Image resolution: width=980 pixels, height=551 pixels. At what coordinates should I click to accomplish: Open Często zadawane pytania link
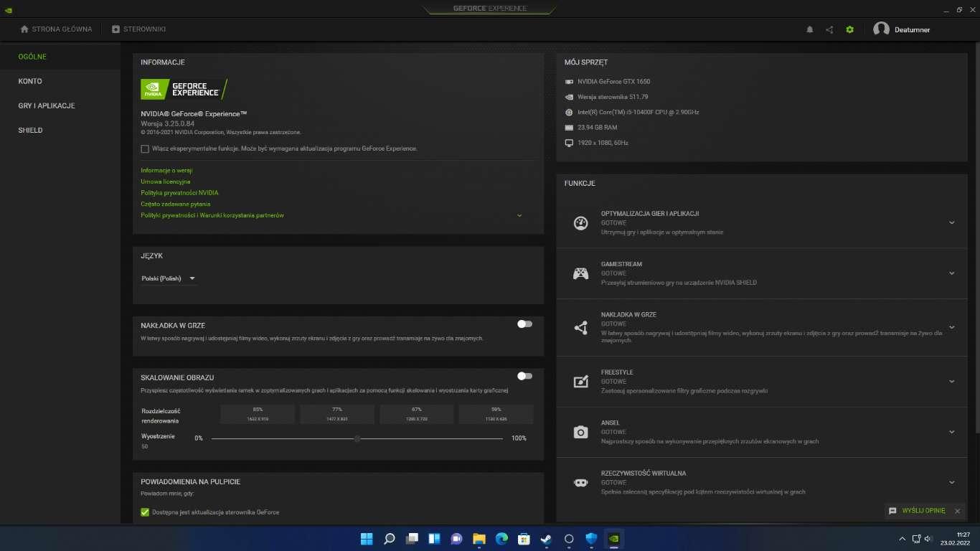[x=175, y=204]
